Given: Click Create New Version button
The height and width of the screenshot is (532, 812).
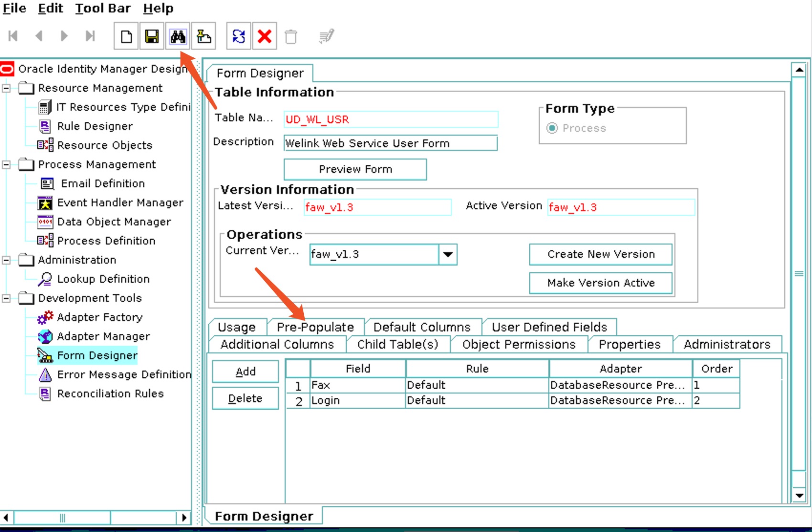Looking at the screenshot, I should 600,254.
